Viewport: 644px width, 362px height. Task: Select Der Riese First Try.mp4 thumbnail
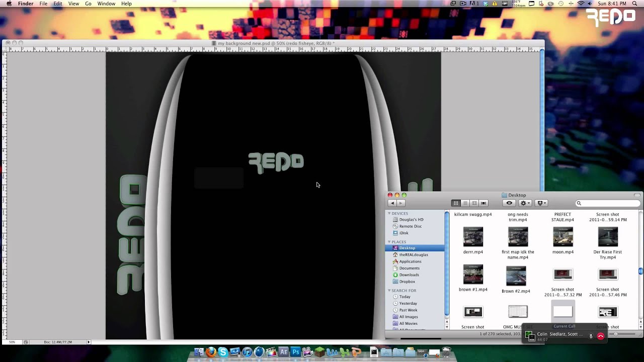(608, 237)
